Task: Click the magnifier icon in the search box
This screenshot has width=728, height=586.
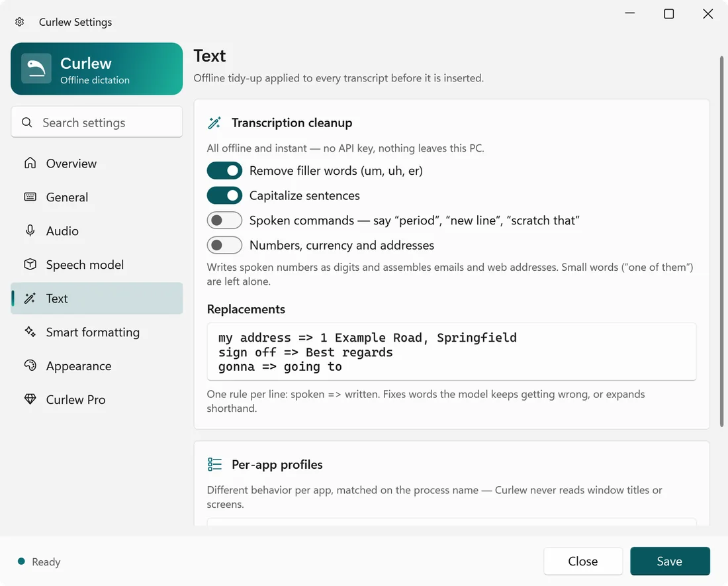Action: pos(27,122)
